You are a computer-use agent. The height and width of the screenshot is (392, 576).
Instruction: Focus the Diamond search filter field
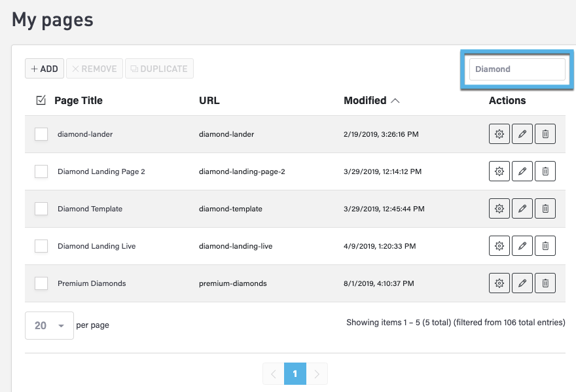(516, 69)
